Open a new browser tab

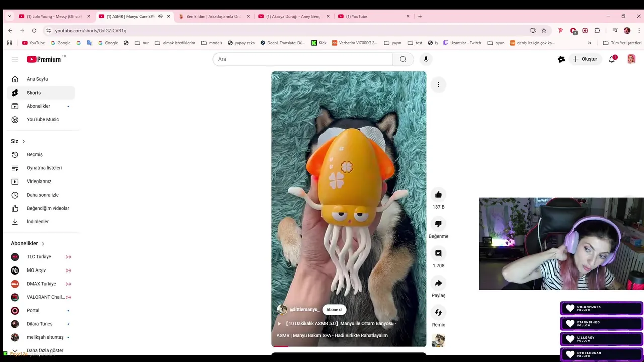tap(420, 16)
